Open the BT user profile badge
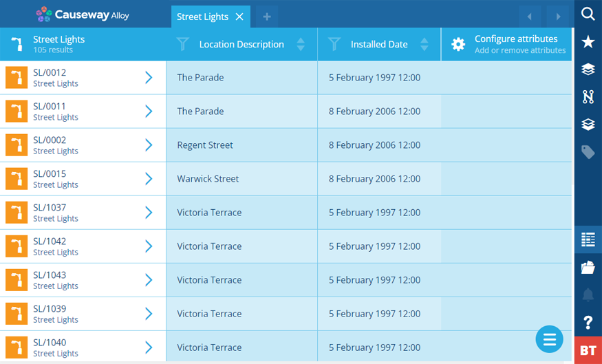 tap(588, 350)
